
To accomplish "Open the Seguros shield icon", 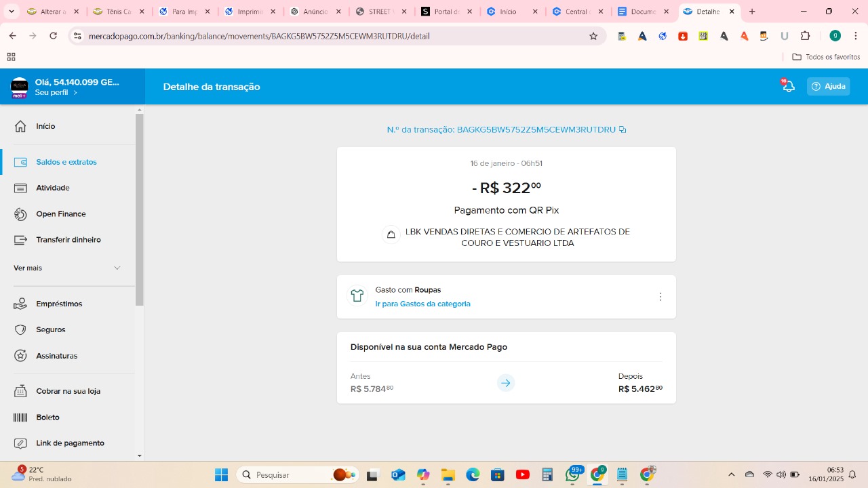I will click(x=20, y=330).
